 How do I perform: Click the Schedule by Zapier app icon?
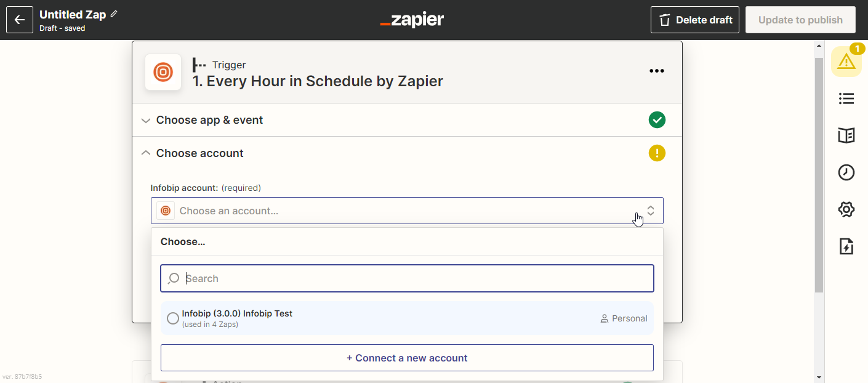pyautogui.click(x=163, y=73)
